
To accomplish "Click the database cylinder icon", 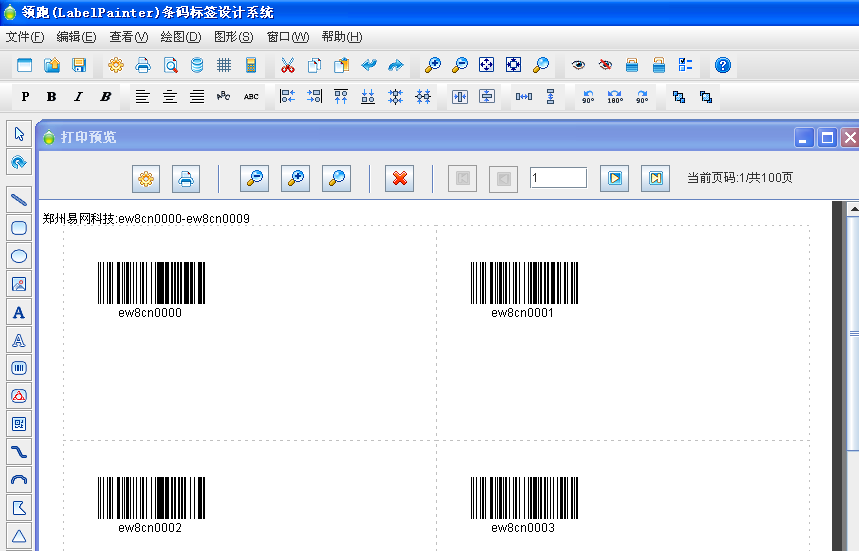I will (197, 65).
